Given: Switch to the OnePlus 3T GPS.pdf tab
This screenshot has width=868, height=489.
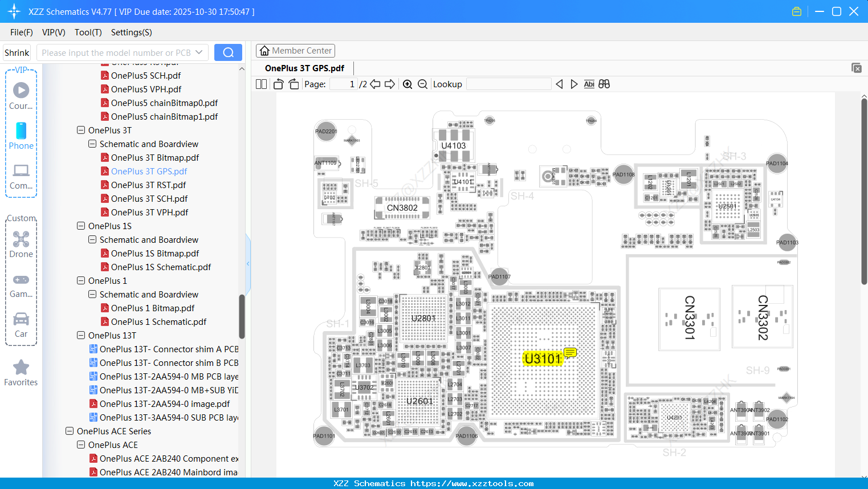Looking at the screenshot, I should [304, 68].
